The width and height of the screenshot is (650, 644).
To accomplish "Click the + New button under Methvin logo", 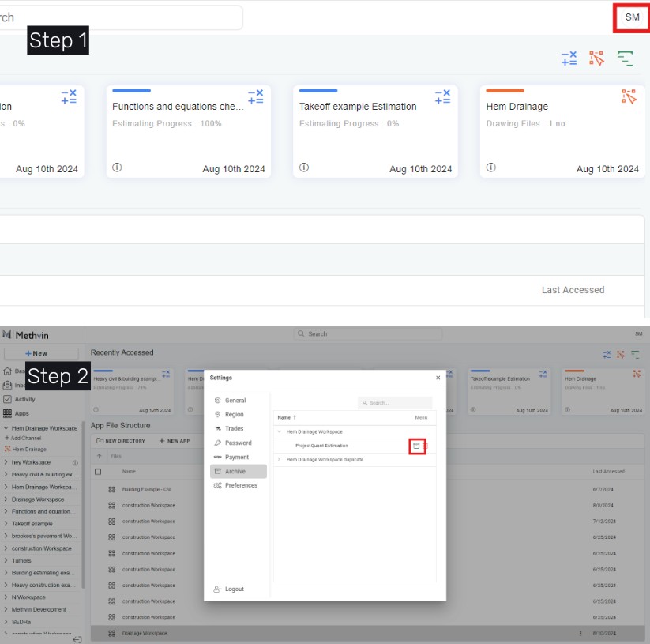I will [x=41, y=353].
